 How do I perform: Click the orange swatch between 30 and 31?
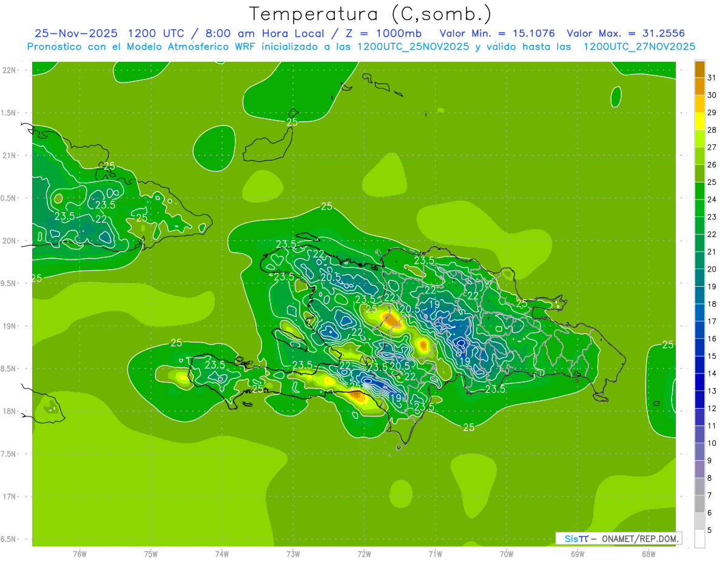[699, 87]
